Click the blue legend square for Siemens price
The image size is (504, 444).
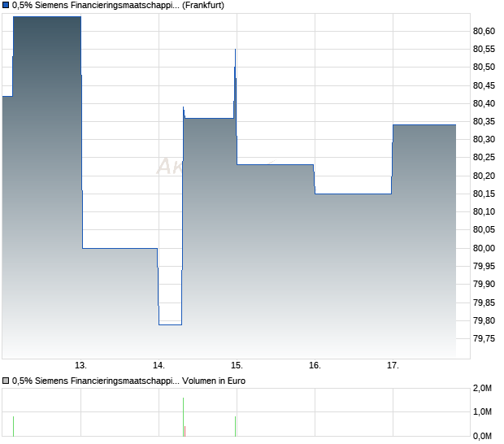tap(6, 5)
